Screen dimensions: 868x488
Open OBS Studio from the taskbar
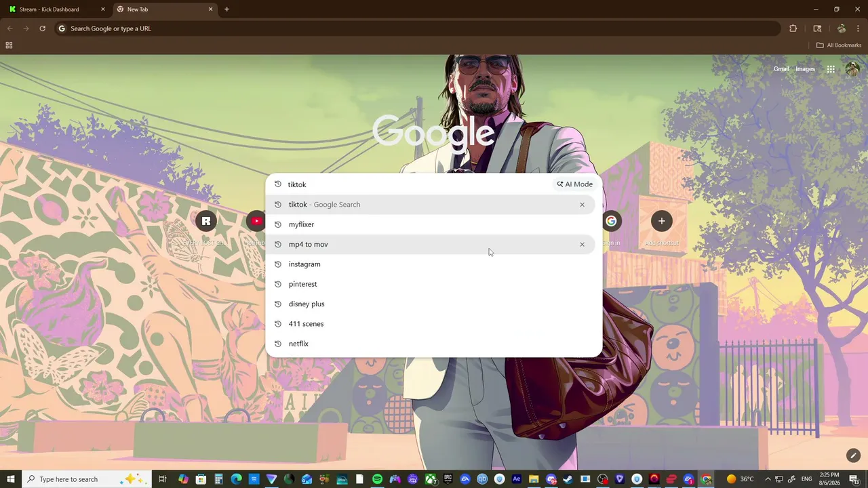coord(603,479)
